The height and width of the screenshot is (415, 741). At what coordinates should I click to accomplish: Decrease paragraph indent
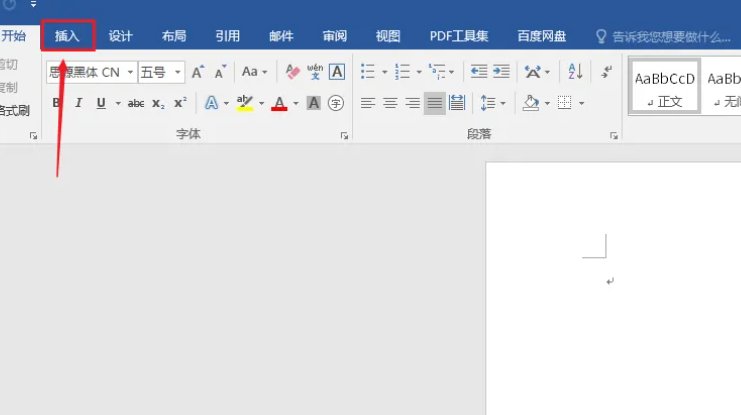coord(479,72)
